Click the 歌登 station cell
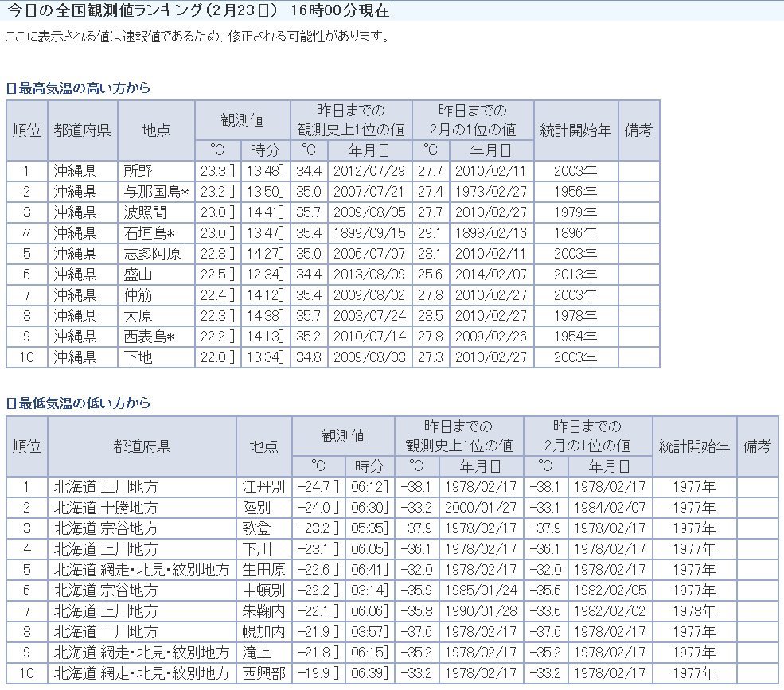Viewport: 784px width, 690px height. click(x=256, y=528)
